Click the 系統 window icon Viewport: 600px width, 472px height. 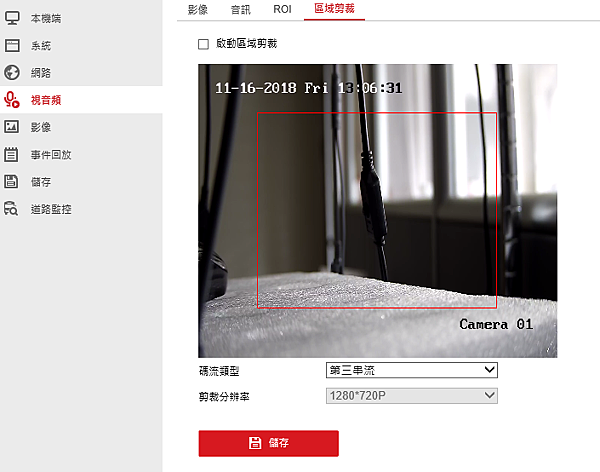coord(12,45)
